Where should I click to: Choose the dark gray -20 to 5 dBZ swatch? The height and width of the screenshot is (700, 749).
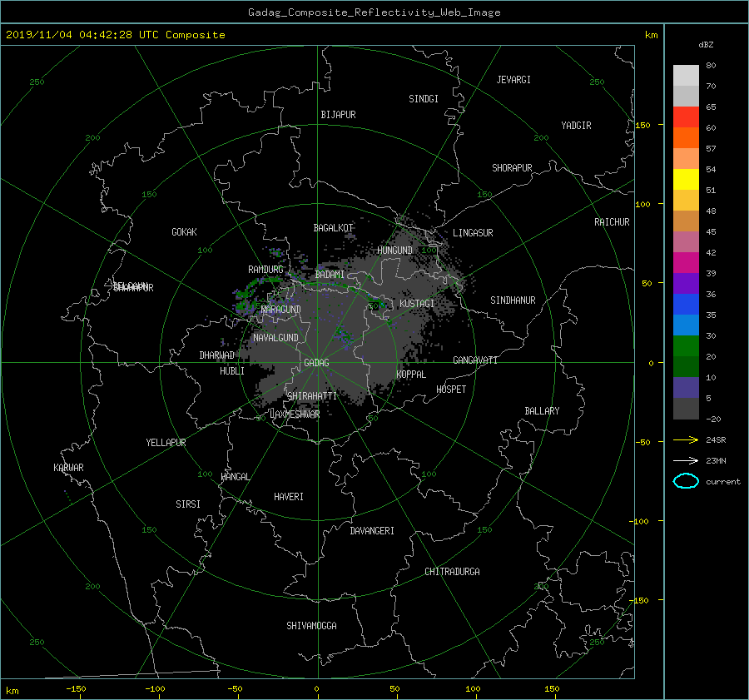pyautogui.click(x=686, y=409)
